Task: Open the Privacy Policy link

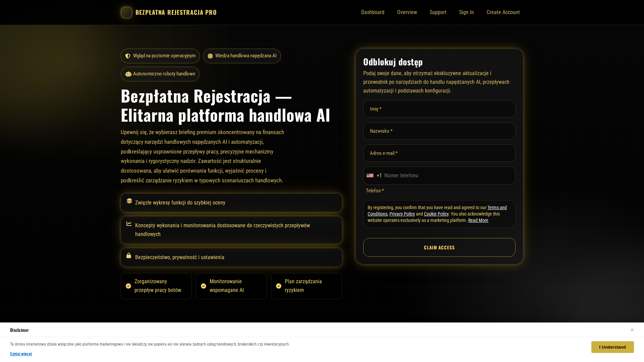Action: click(x=402, y=214)
